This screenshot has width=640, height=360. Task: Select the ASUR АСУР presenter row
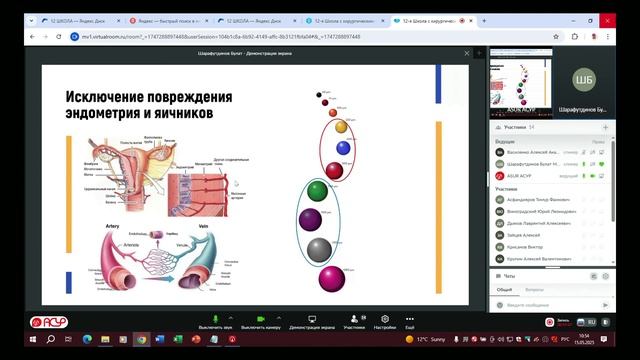550,176
